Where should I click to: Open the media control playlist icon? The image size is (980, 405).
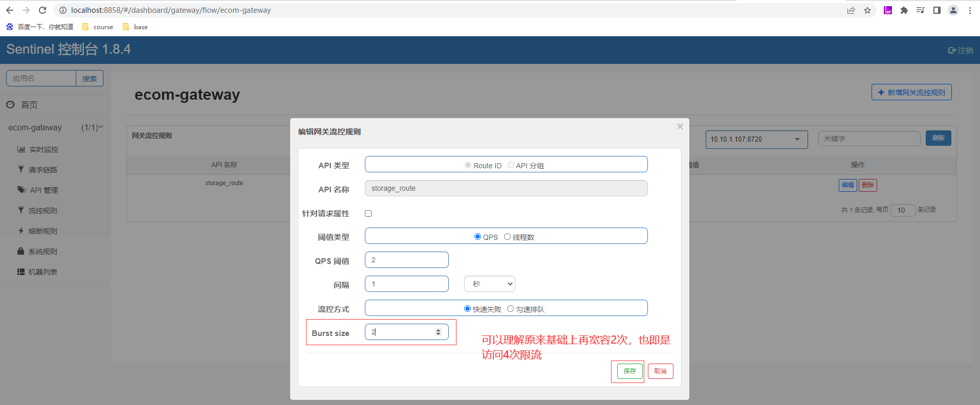(x=920, y=10)
